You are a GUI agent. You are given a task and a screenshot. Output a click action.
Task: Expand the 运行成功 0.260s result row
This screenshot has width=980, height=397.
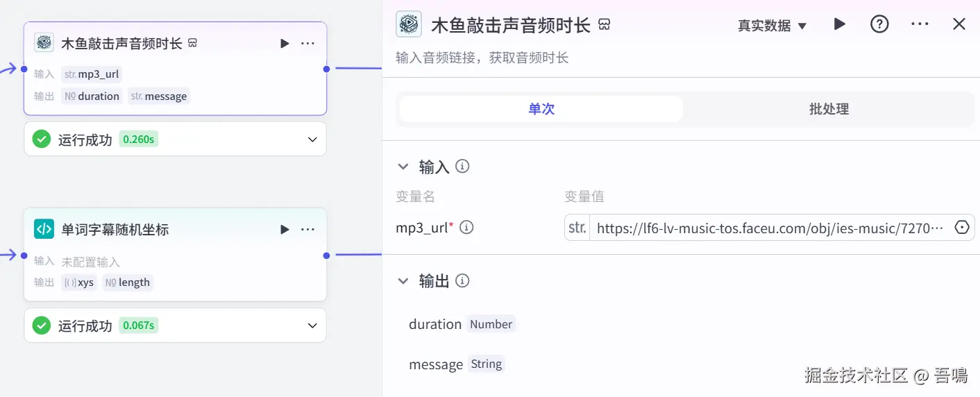[x=312, y=140]
